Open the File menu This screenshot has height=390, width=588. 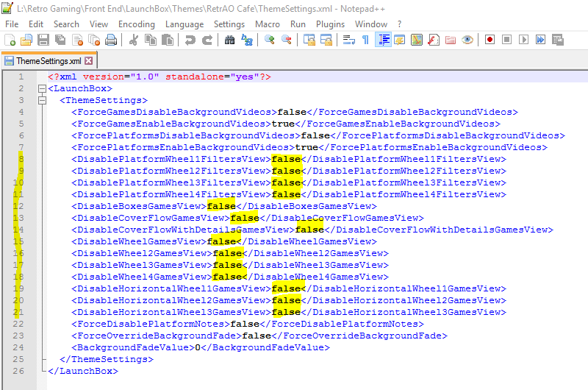[12, 24]
